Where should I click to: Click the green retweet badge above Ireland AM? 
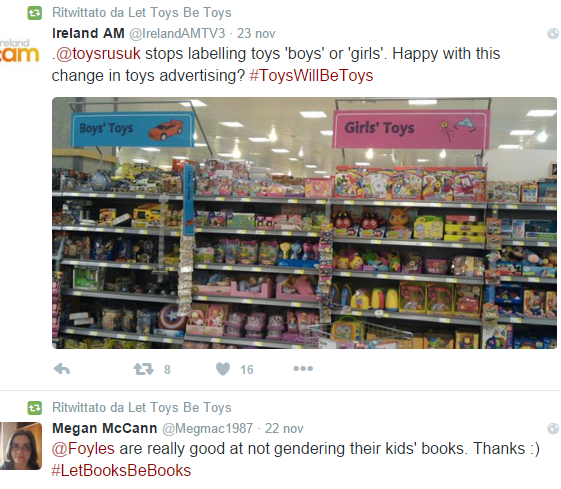(x=35, y=13)
